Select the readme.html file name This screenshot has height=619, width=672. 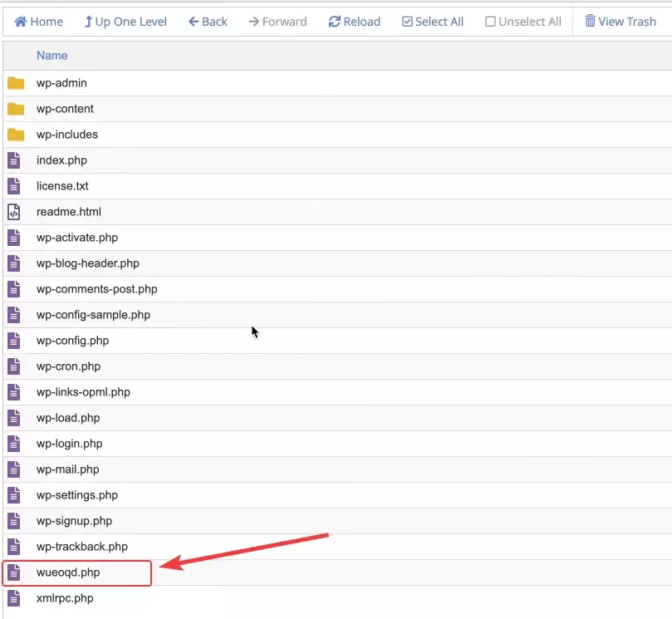tap(69, 212)
